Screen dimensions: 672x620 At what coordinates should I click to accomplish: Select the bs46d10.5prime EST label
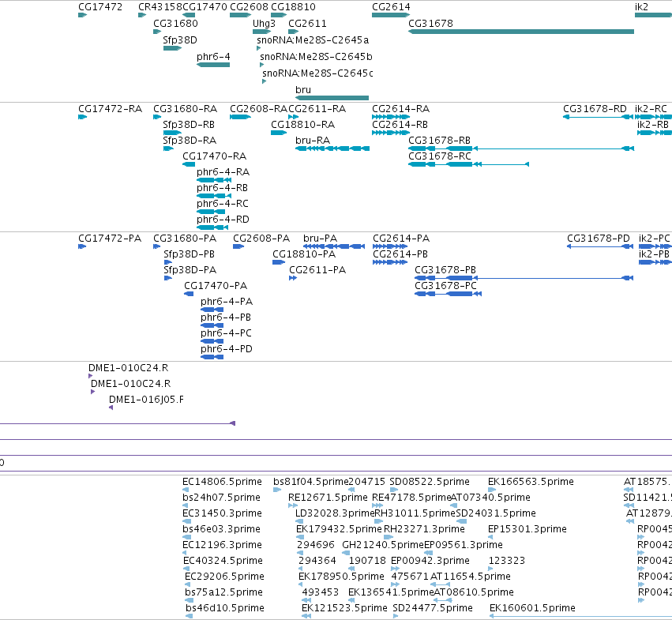tap(225, 608)
